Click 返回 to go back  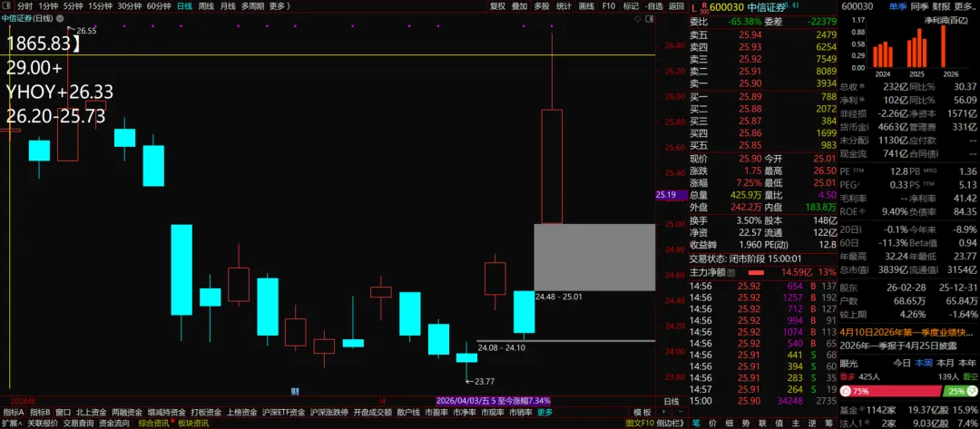676,5
